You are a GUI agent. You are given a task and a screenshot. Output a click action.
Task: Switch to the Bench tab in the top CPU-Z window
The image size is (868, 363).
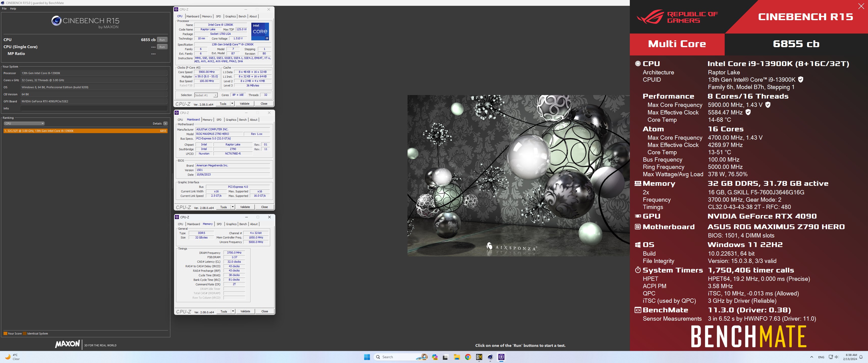point(242,16)
